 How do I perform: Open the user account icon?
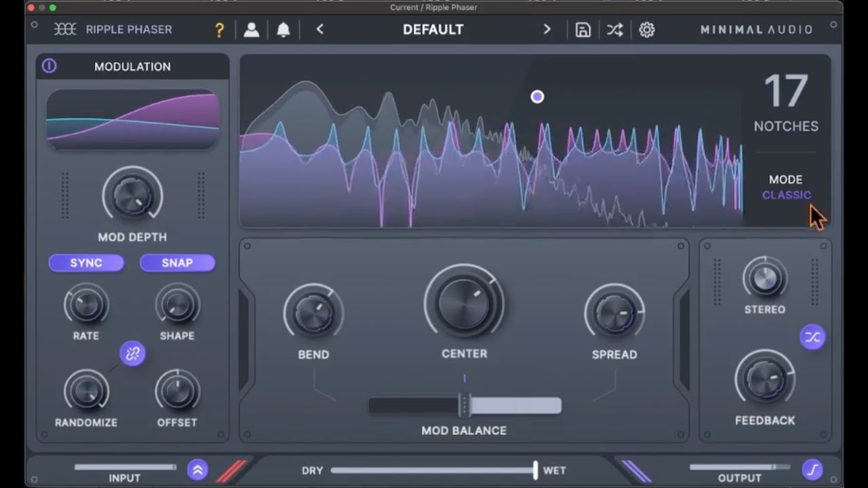(x=252, y=30)
